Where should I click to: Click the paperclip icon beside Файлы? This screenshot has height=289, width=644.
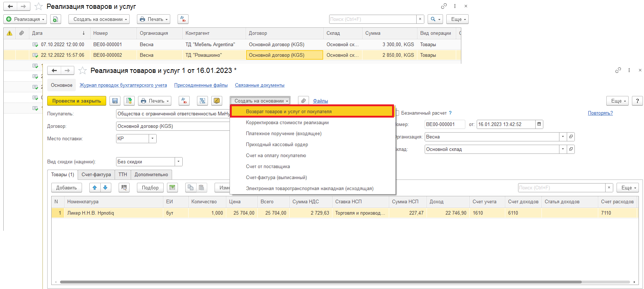304,101
